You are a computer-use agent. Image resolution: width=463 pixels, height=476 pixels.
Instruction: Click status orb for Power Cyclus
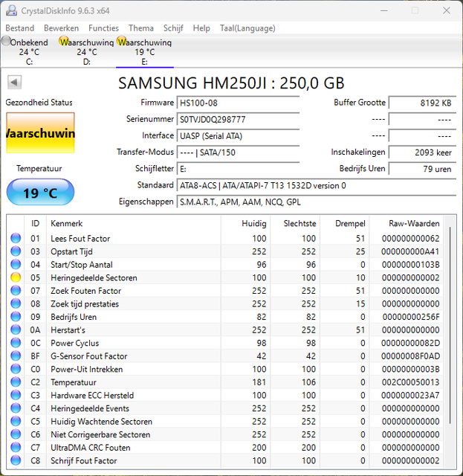(x=16, y=343)
